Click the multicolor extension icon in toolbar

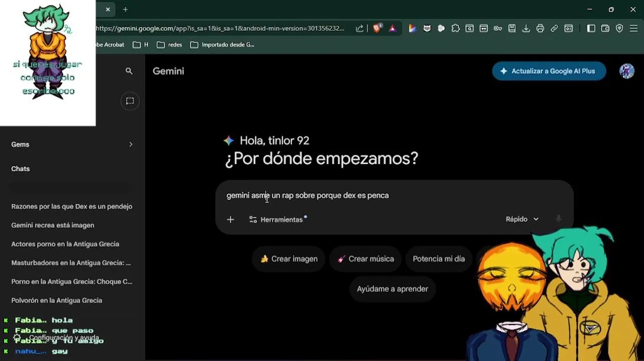[412, 29]
